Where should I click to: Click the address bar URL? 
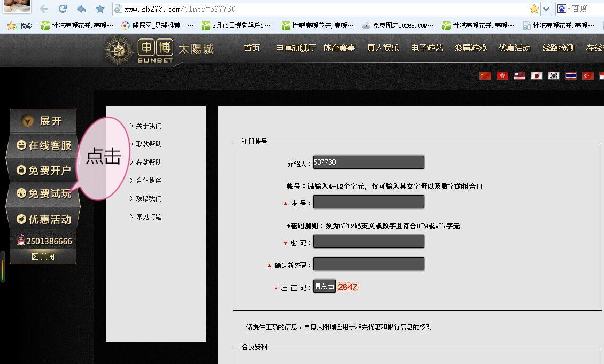180,9
